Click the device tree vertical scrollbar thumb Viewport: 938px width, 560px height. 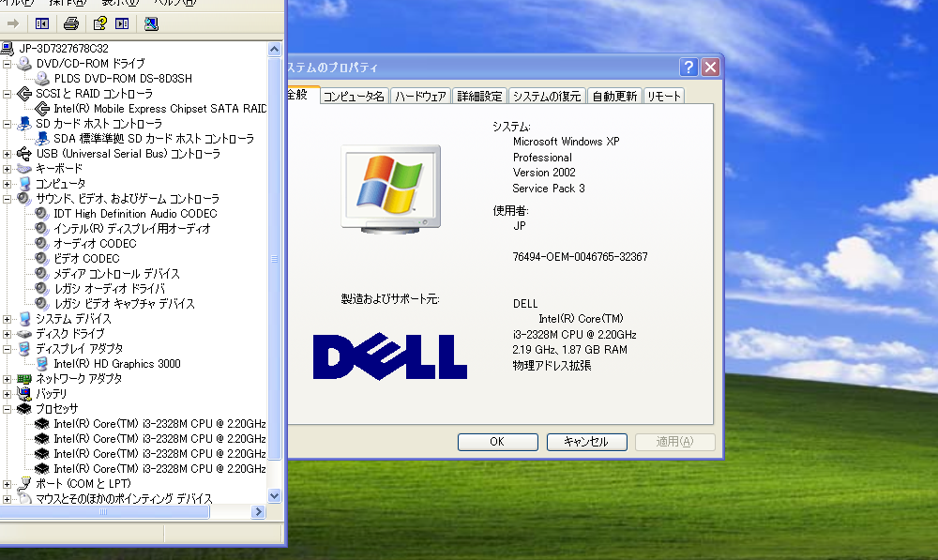[274, 259]
